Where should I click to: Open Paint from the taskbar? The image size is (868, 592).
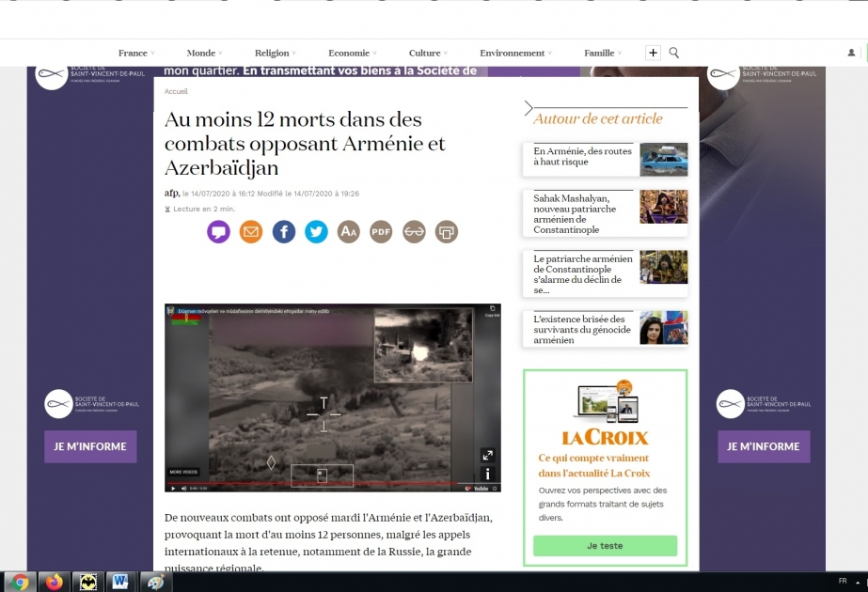154,582
